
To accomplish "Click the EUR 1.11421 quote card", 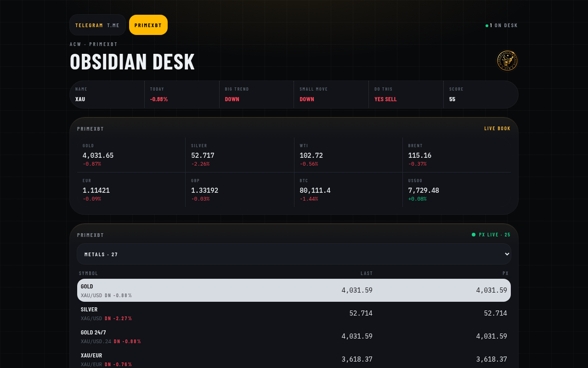I will tap(131, 190).
